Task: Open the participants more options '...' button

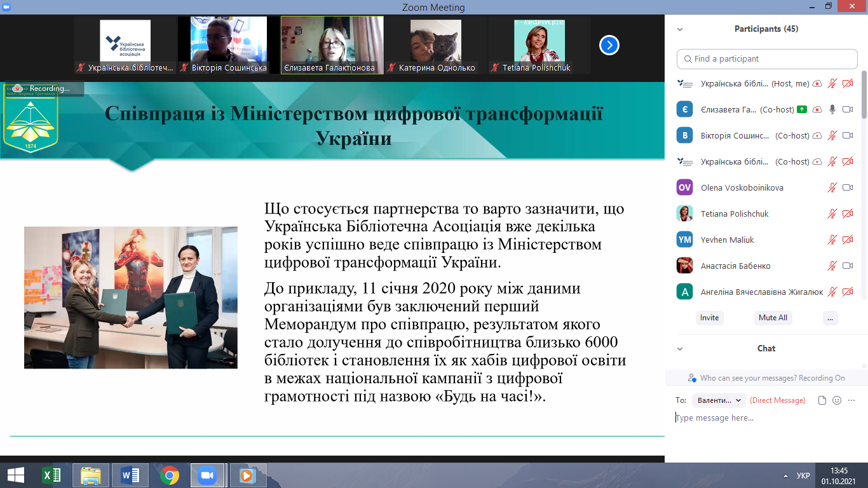Action: [x=829, y=318]
